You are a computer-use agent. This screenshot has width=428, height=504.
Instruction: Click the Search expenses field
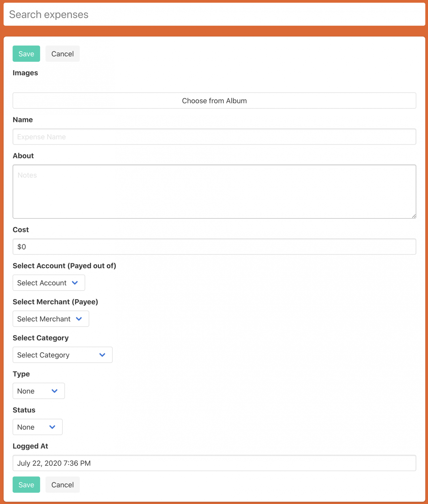[x=214, y=15]
